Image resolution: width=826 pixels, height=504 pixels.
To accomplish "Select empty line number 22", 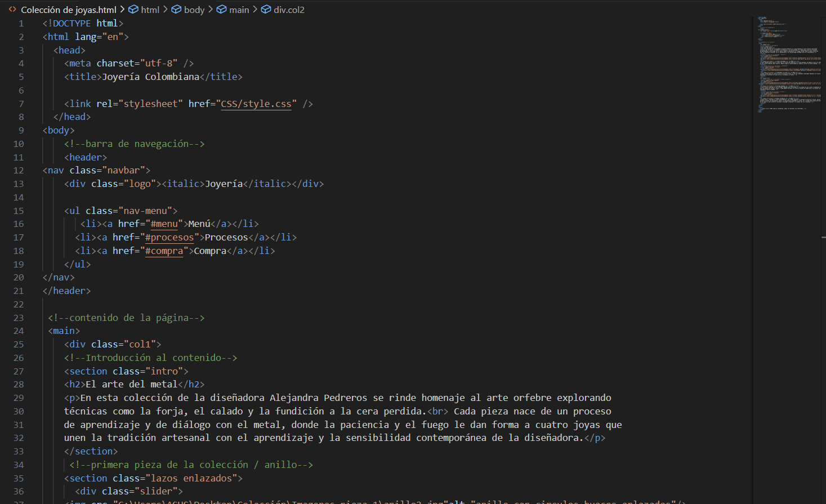I will (x=19, y=304).
